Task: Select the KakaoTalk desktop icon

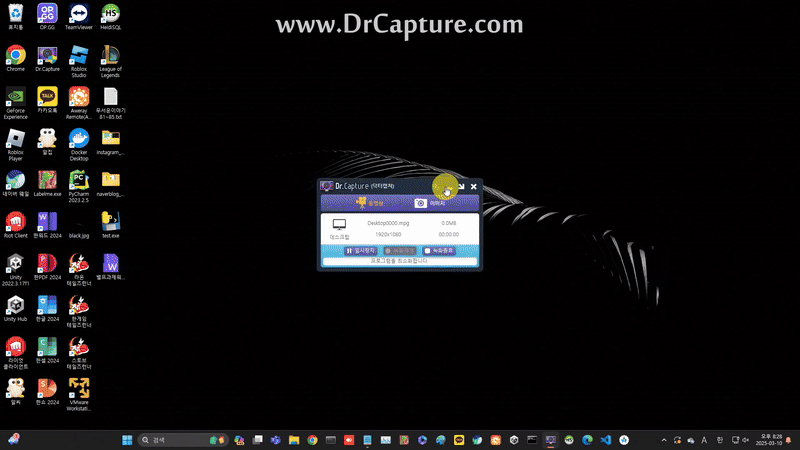Action: [x=47, y=100]
